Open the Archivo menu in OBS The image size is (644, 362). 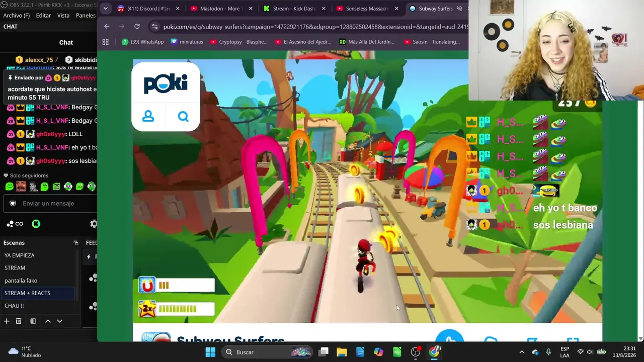pyautogui.click(x=16, y=16)
